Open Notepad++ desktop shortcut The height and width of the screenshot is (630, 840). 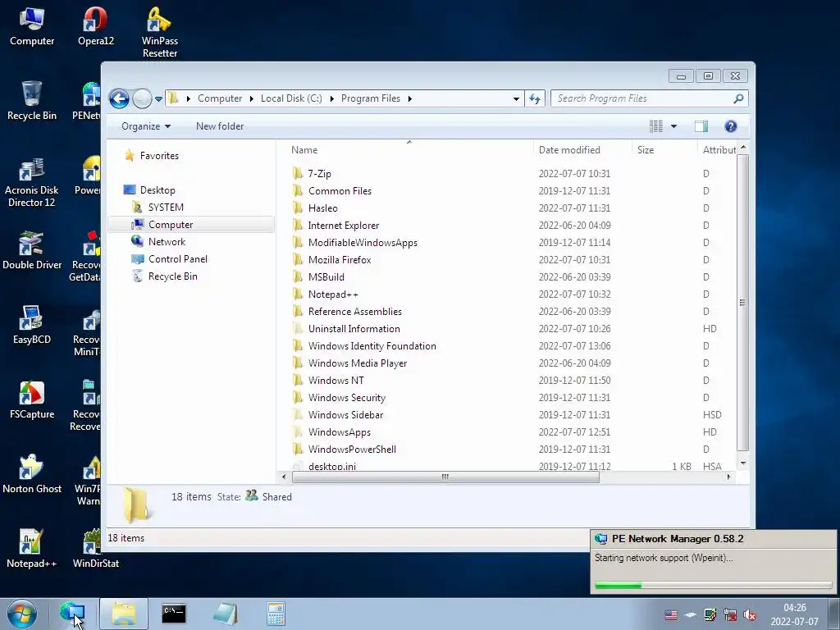coord(32,549)
